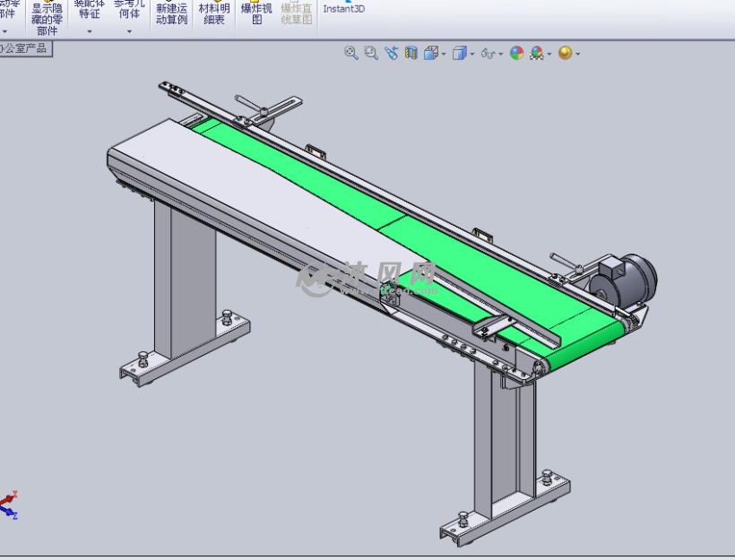Click the Hide/Show Items eyeglasses icon
Screen dimensions: 735x560
tap(488, 52)
